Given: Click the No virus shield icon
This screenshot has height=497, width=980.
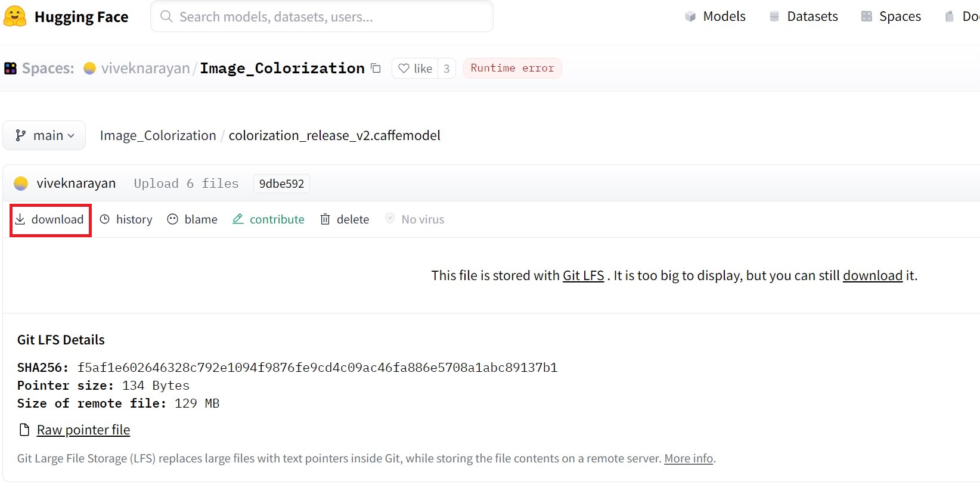Looking at the screenshot, I should (x=390, y=219).
